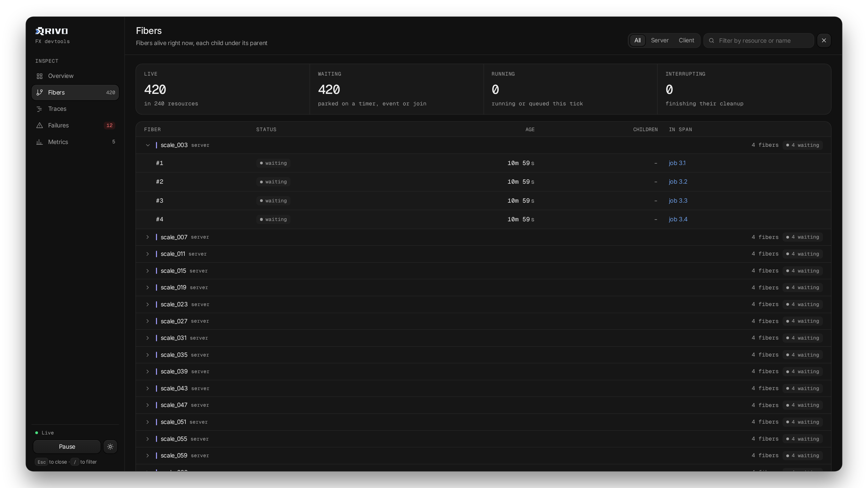Expand the scale_019 resource group

coord(148,287)
